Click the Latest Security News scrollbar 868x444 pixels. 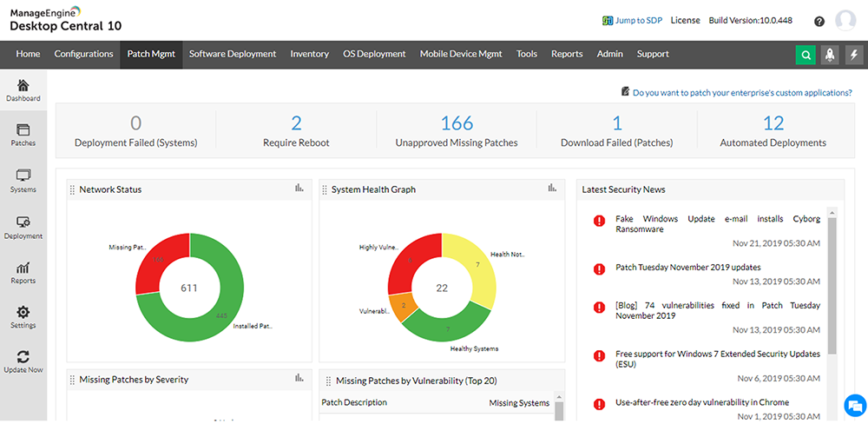point(832,285)
